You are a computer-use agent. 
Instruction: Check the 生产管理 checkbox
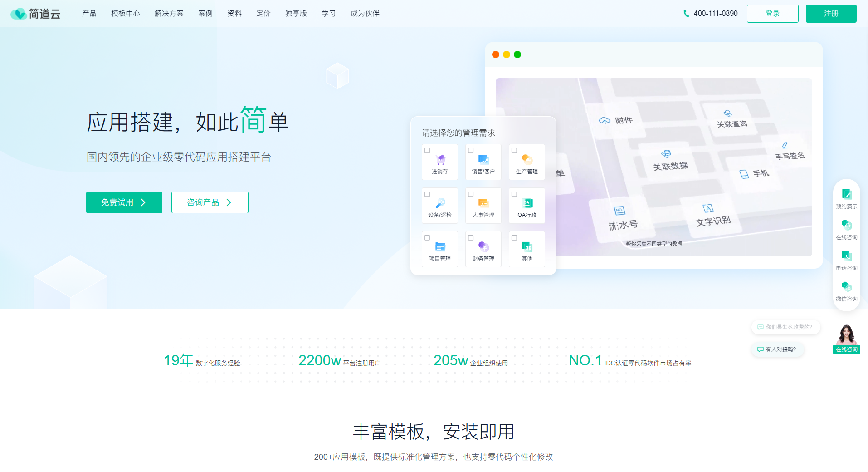tap(514, 151)
